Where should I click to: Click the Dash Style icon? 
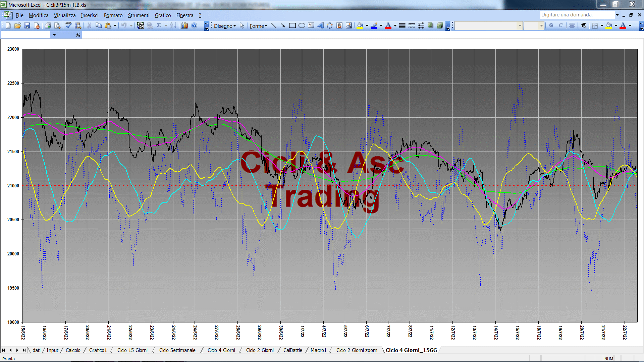point(412,25)
